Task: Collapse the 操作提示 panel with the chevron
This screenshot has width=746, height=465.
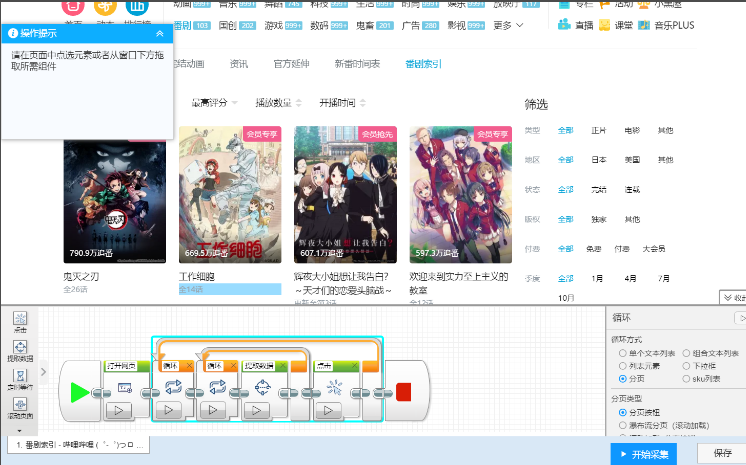Action: (160, 33)
